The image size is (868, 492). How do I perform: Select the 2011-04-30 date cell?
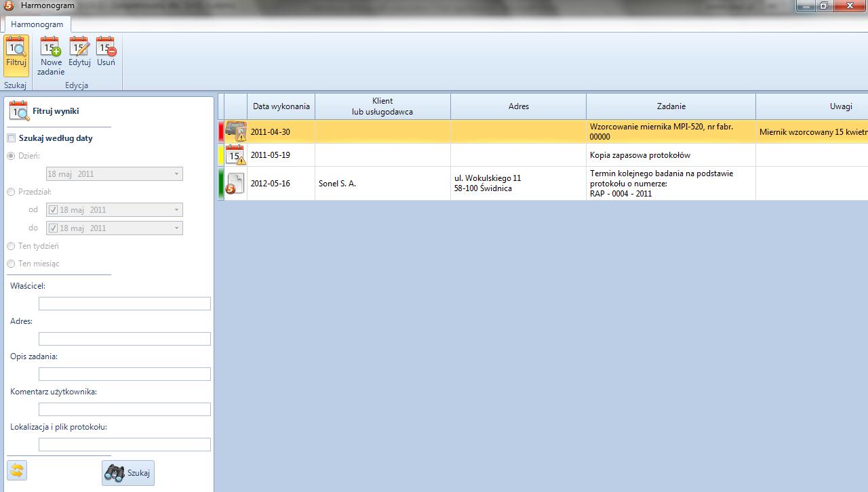click(x=281, y=132)
